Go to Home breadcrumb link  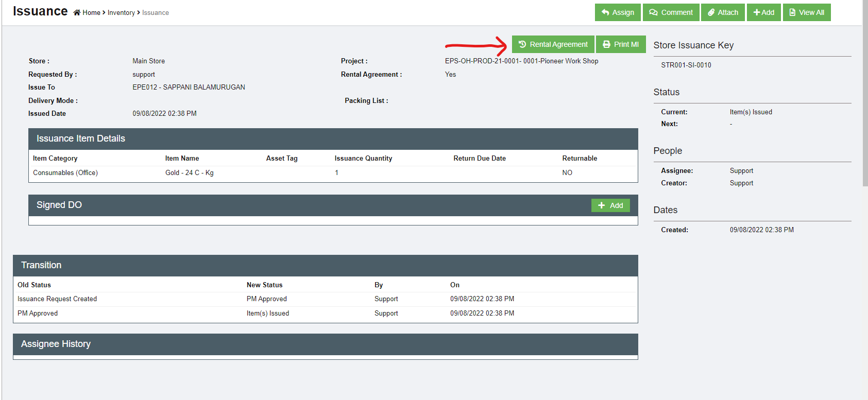pyautogui.click(x=91, y=13)
